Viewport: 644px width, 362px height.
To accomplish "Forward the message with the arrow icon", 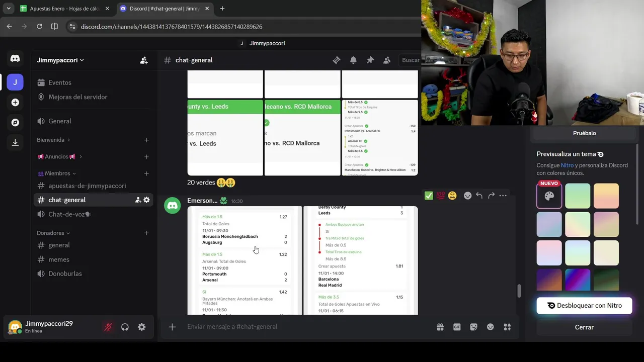I will pyautogui.click(x=491, y=196).
